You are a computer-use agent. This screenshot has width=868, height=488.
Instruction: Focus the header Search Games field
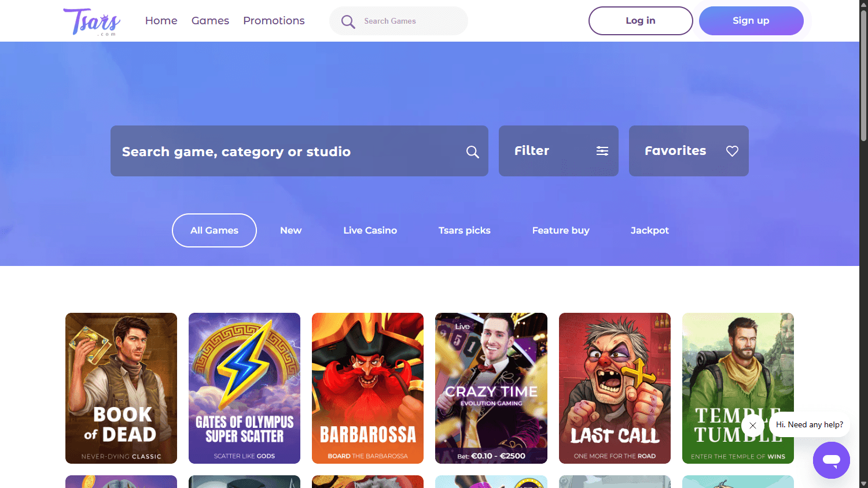pyautogui.click(x=399, y=21)
